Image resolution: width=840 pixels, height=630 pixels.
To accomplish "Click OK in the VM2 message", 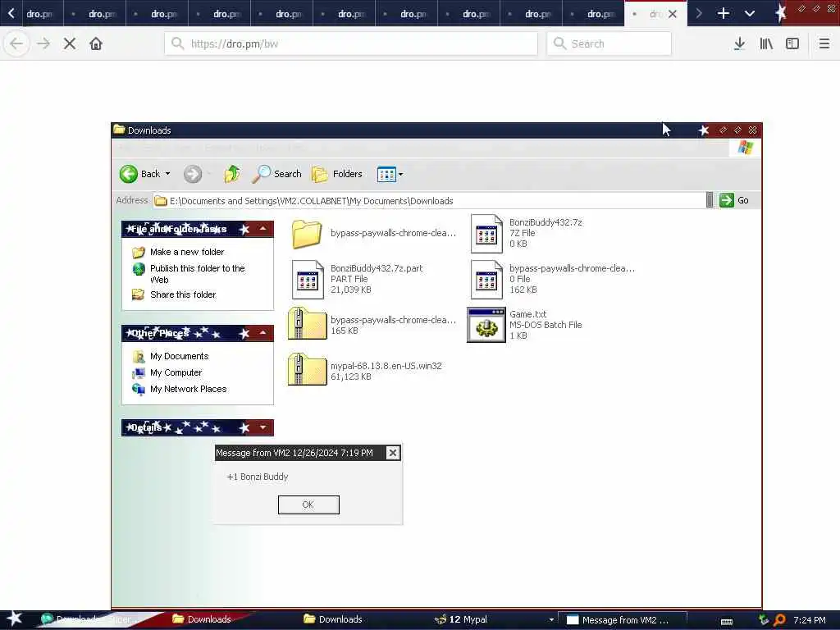I will (308, 504).
